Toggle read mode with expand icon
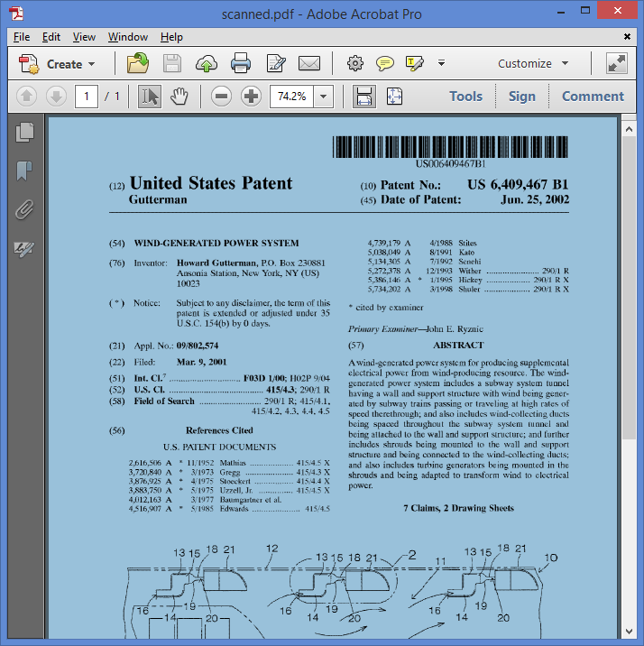 coord(617,64)
